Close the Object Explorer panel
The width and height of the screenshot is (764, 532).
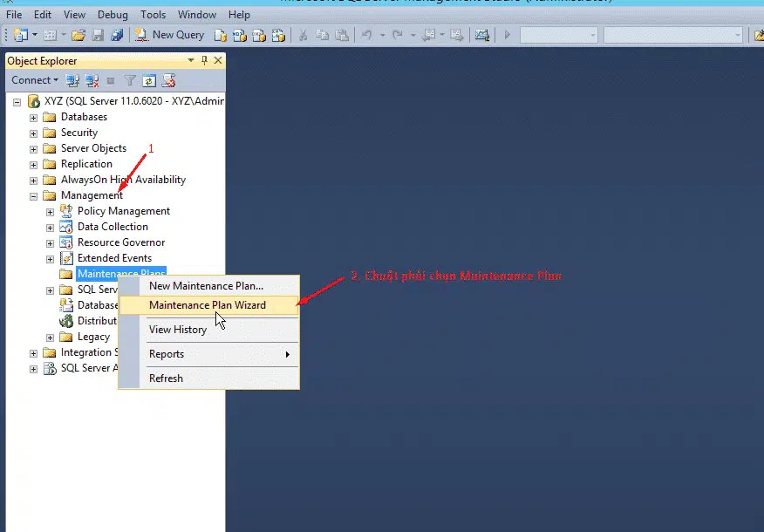pos(218,60)
